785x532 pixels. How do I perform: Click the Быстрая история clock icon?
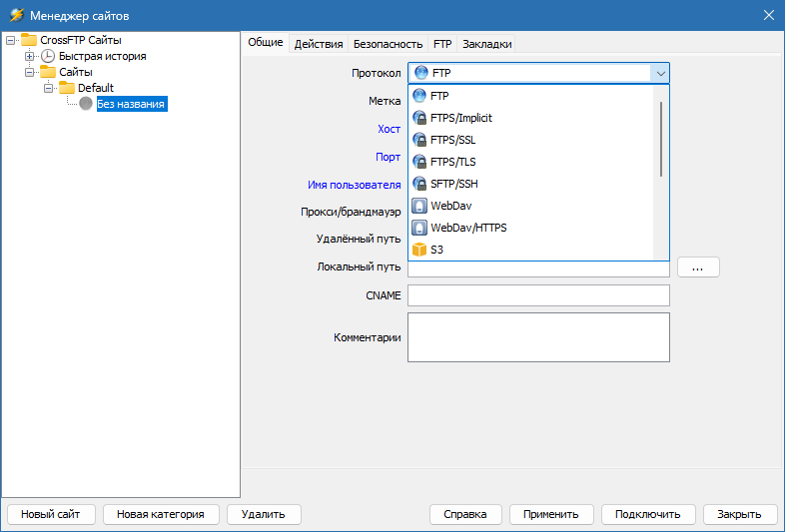pyautogui.click(x=48, y=56)
